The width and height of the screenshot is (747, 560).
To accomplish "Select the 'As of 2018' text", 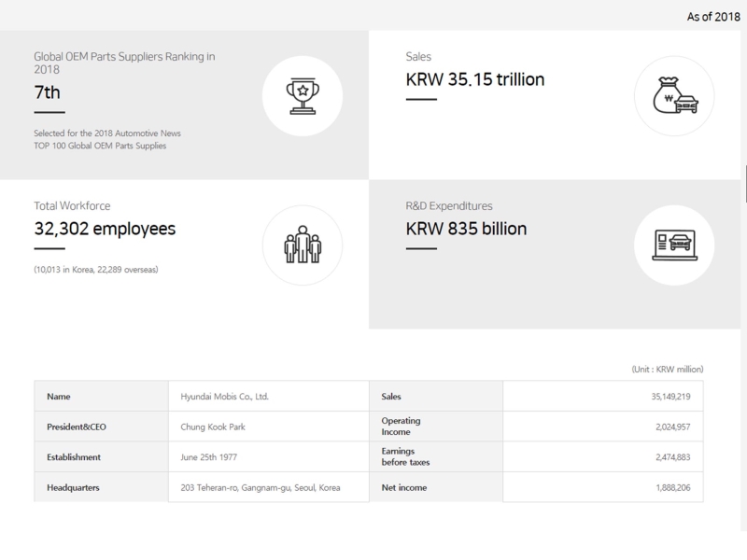I will tap(713, 17).
